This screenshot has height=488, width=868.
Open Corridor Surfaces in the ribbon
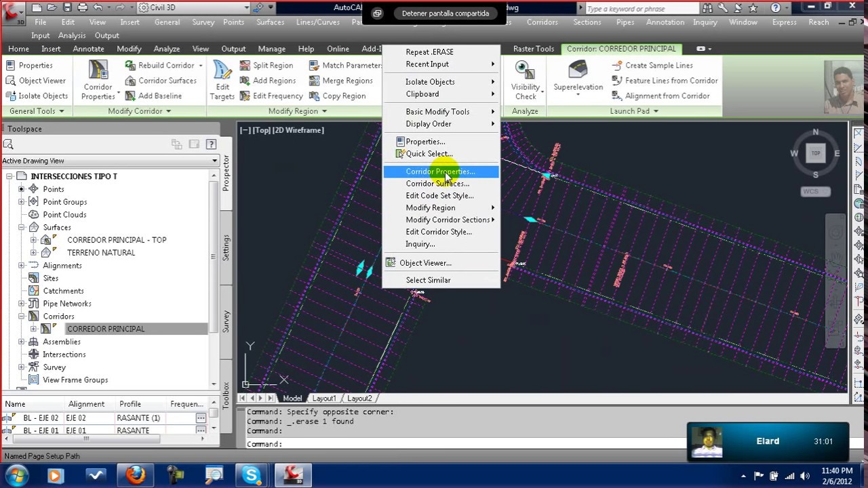point(161,81)
